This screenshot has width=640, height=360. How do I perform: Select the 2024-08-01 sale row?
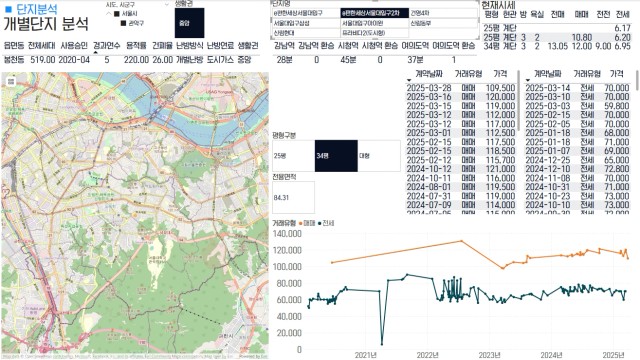tap(461, 187)
